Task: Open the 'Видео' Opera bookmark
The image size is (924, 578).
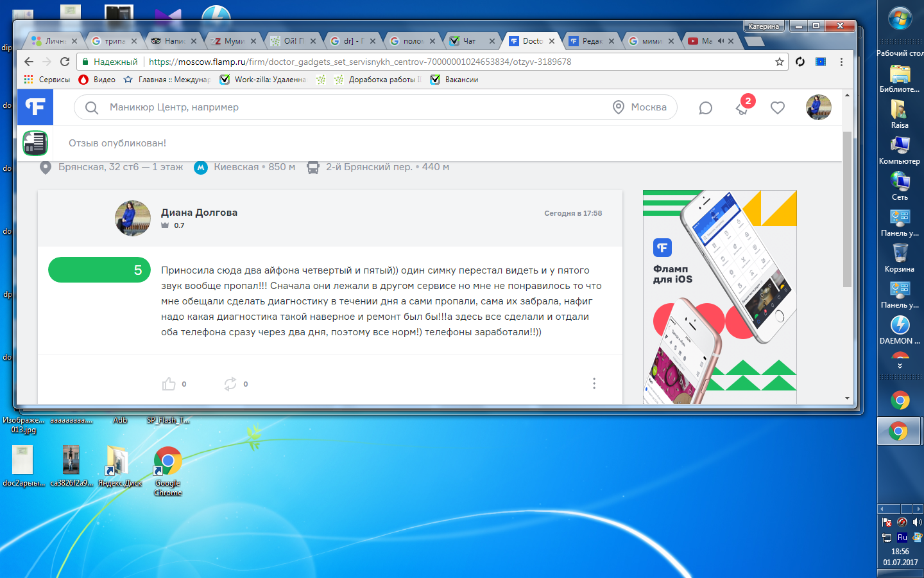Action: point(97,80)
